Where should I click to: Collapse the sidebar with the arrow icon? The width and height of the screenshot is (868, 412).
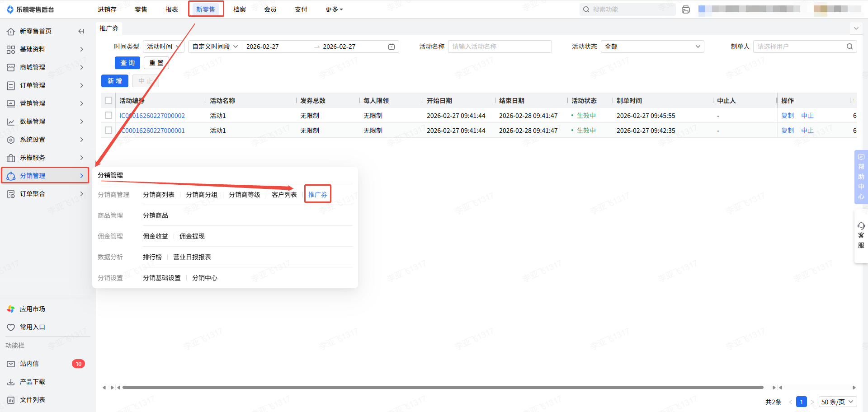pos(81,31)
